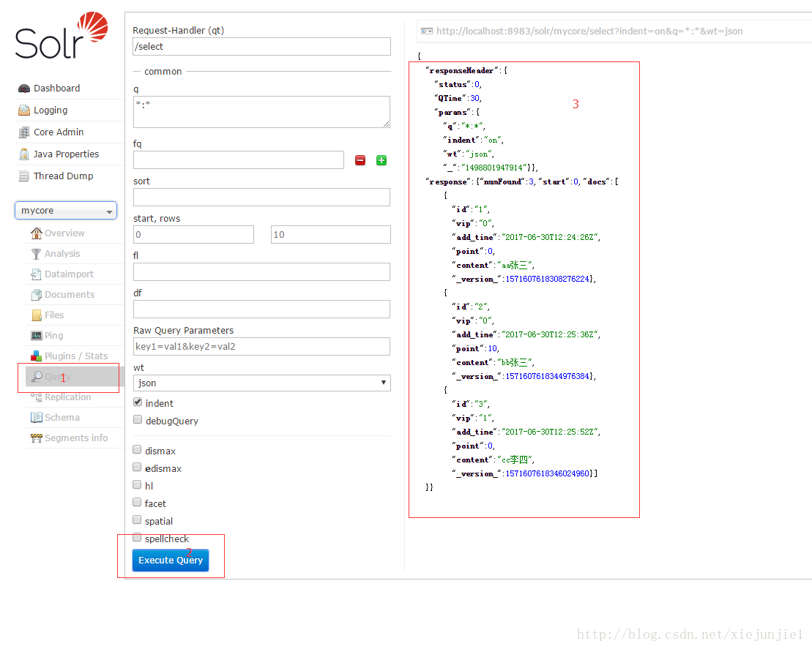Click the Ping monitor icon
Screen dimensions: 812x649
point(37,336)
